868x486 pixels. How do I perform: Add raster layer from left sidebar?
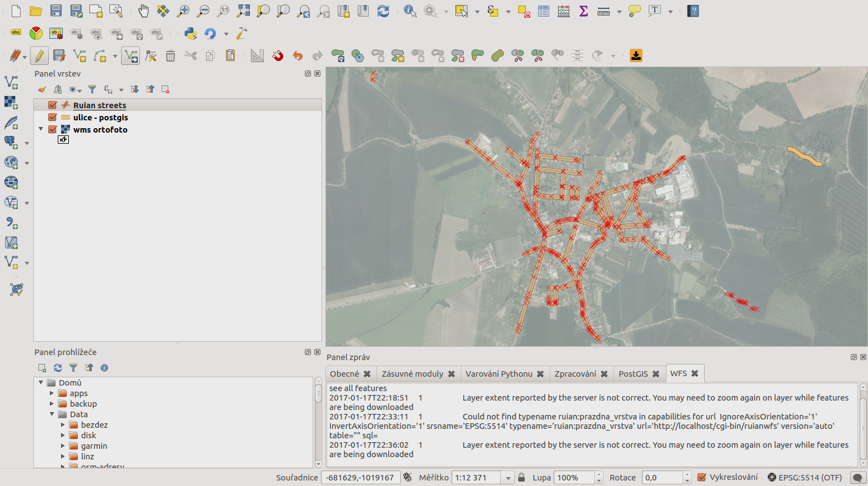coord(11,102)
